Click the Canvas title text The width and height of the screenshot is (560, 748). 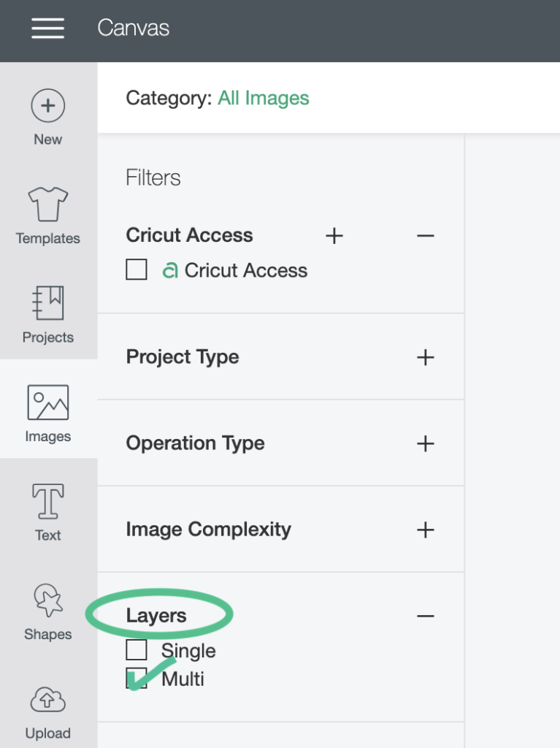(x=133, y=28)
